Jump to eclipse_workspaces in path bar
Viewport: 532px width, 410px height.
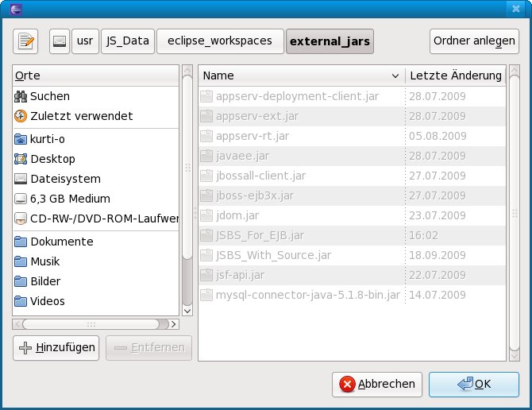pyautogui.click(x=219, y=41)
